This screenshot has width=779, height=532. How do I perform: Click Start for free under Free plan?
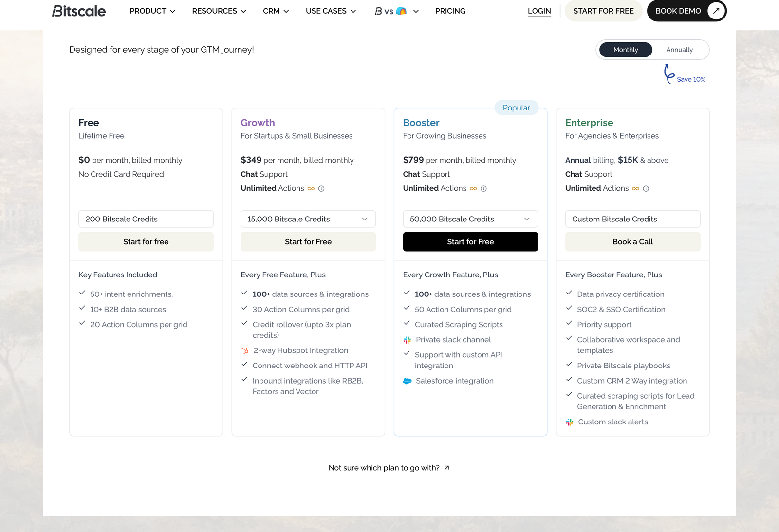click(146, 242)
